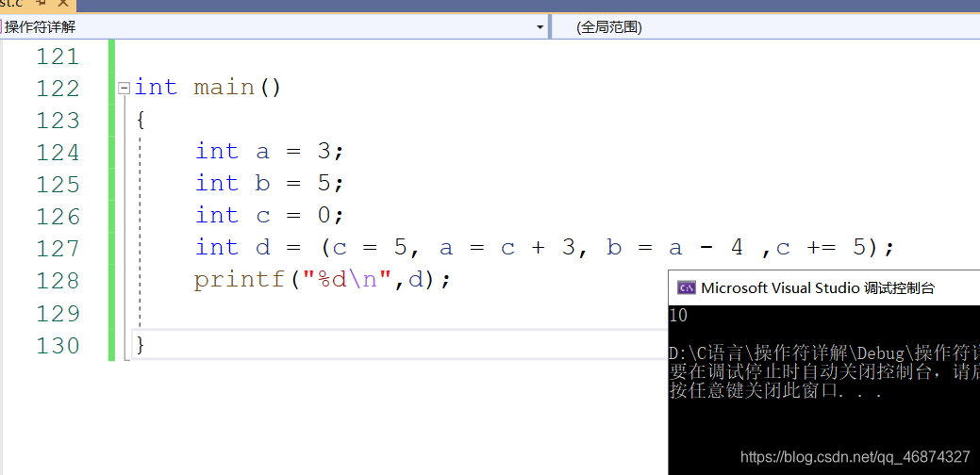Select the debug console title bar text
This screenshot has height=475, width=980.
pos(818,287)
